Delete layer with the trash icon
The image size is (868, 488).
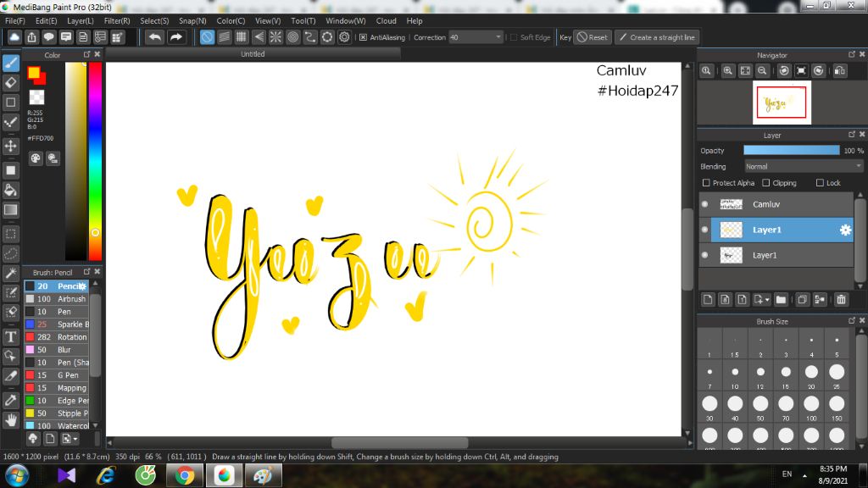842,299
